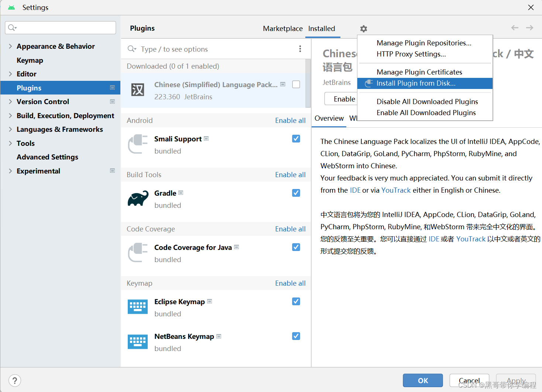Click the search icon in plugin filter

tap(132, 49)
